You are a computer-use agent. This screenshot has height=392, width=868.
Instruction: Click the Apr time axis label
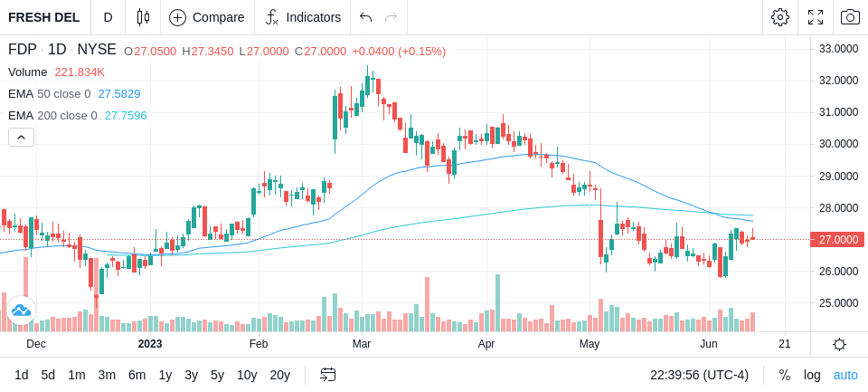click(x=486, y=344)
